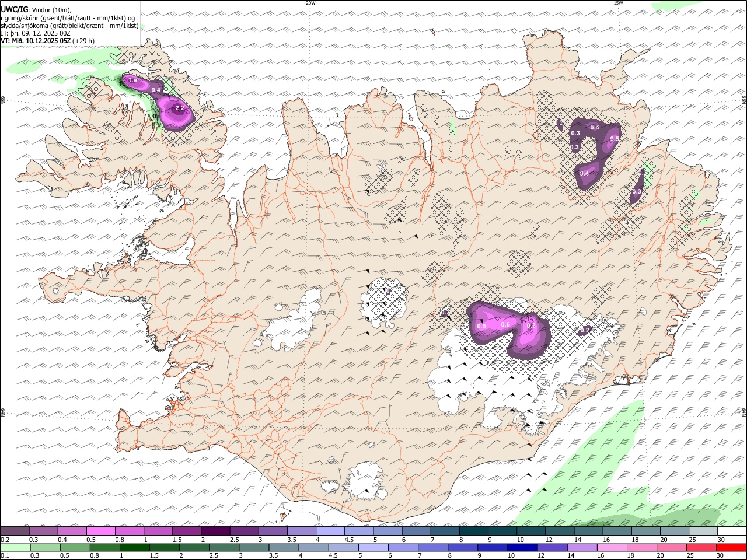Click the dark mauve 0.2 snow legend swatch
The image size is (747, 560).
(15, 531)
